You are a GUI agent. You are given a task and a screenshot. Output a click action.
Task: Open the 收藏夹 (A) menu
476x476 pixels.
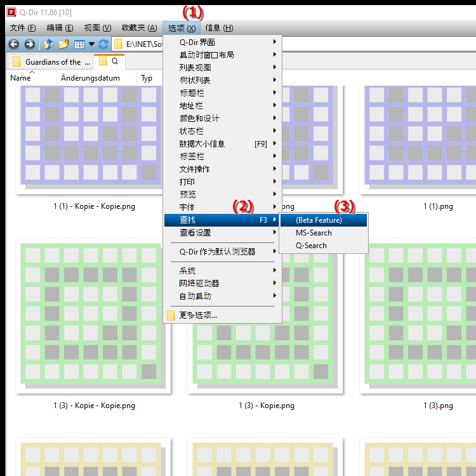point(140,28)
